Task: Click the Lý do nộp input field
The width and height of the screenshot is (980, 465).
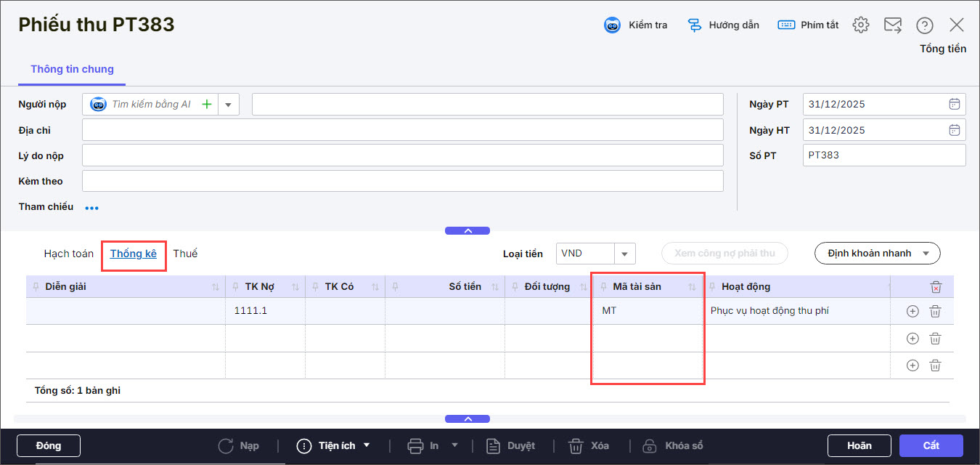Action: click(402, 155)
